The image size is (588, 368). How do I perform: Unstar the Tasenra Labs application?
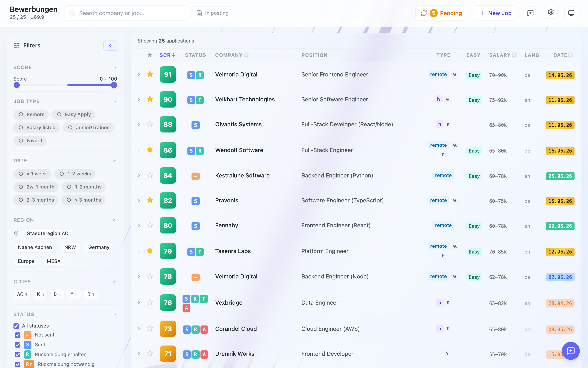coord(150,251)
